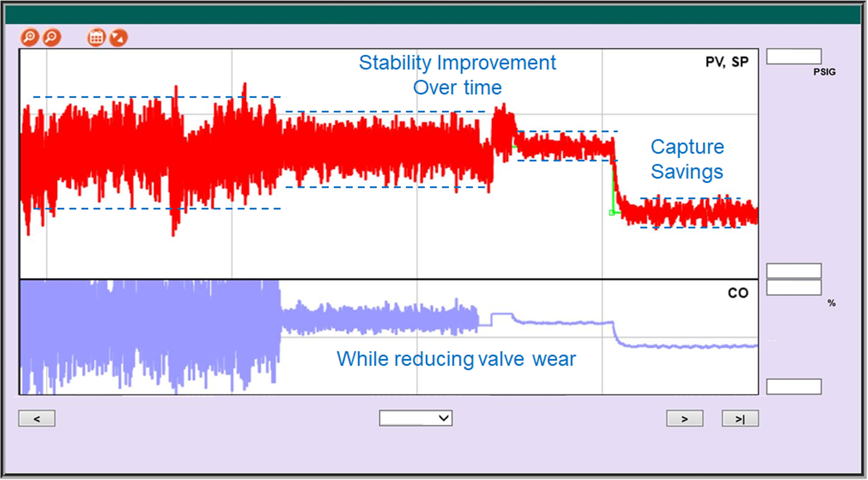This screenshot has width=868, height=480.
Task: Click the CO trend label
Action: click(x=738, y=293)
